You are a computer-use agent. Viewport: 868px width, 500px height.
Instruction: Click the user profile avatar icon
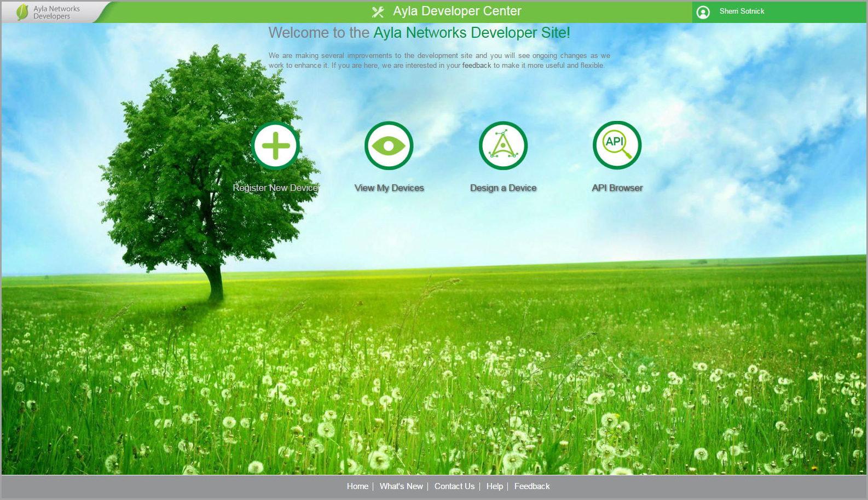coord(703,12)
